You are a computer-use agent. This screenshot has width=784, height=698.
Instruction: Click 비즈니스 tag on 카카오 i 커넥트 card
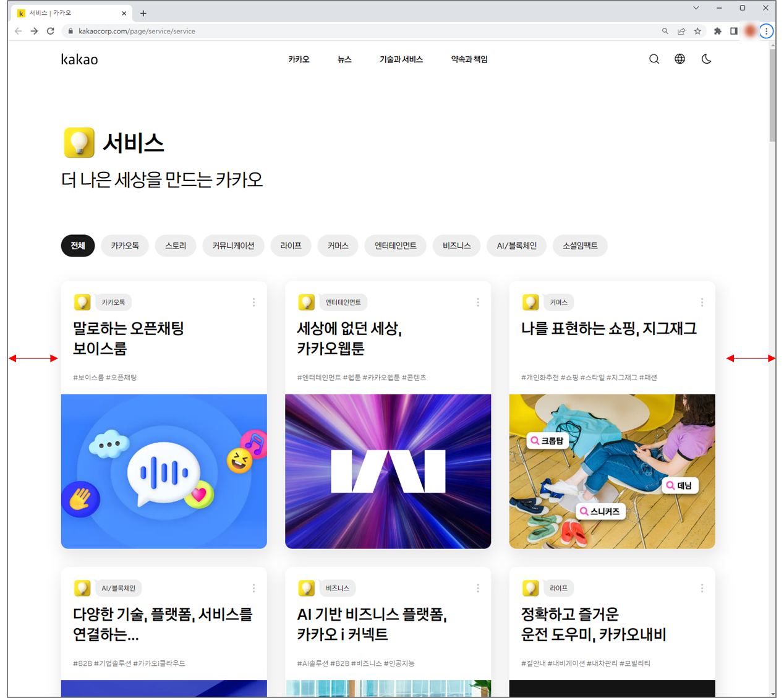click(338, 588)
